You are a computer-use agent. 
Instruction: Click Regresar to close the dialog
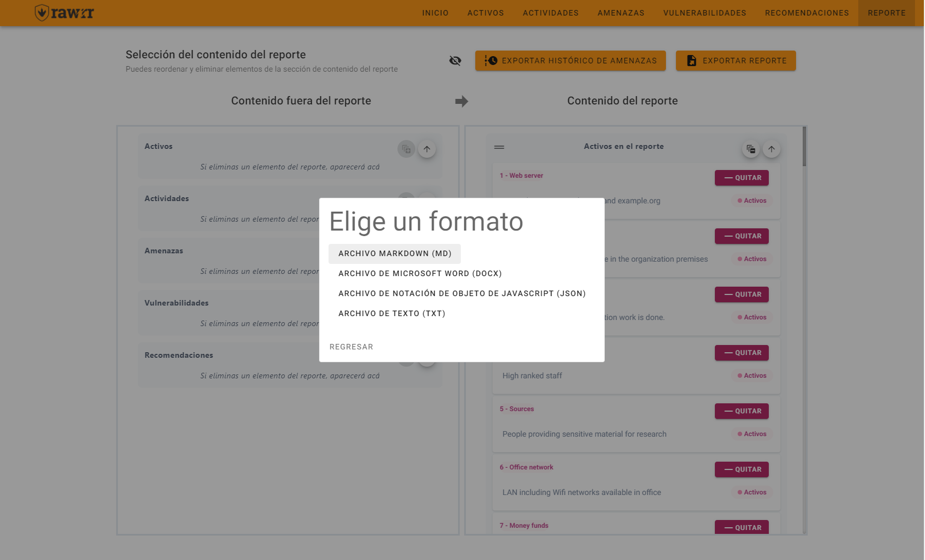pos(351,347)
